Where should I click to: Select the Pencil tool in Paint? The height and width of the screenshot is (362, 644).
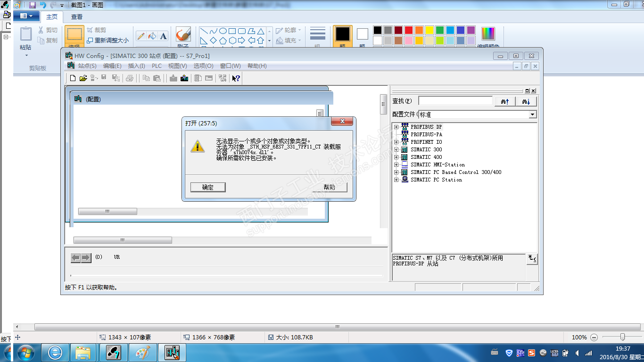[141, 36]
